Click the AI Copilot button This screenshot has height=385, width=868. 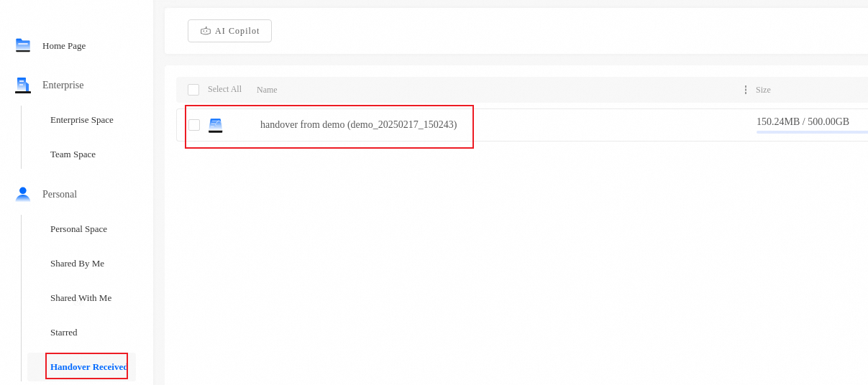[229, 31]
